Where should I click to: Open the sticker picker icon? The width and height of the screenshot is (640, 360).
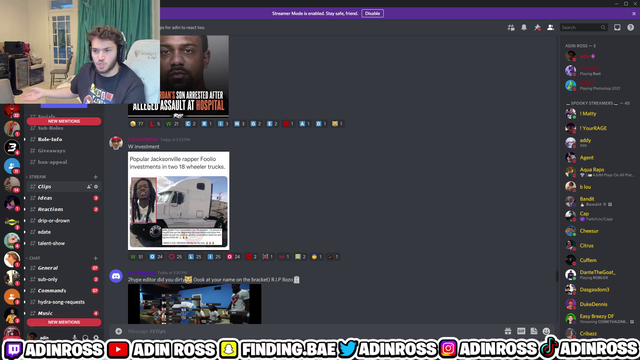click(x=534, y=331)
